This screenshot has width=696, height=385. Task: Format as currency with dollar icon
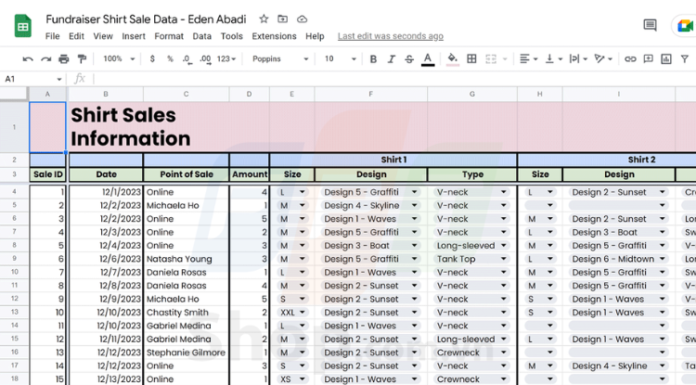click(152, 59)
